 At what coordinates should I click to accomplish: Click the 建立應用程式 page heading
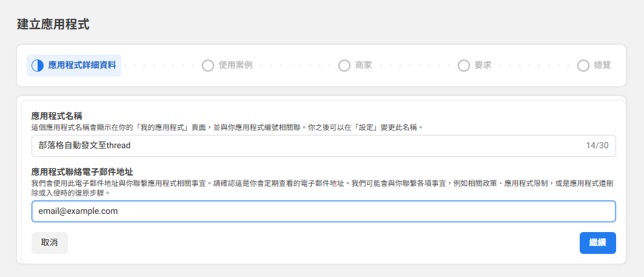(53, 25)
